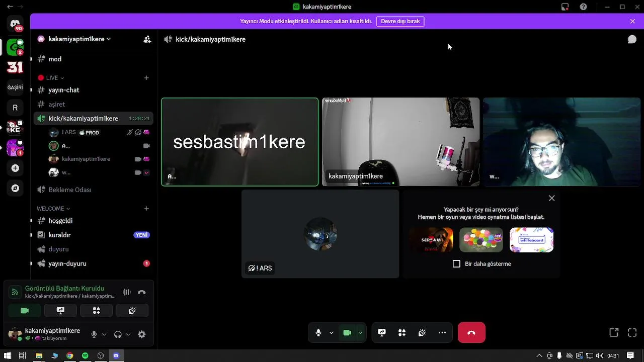The width and height of the screenshot is (644, 362).
Task: Open the hoşgeldi channel
Action: point(94,221)
